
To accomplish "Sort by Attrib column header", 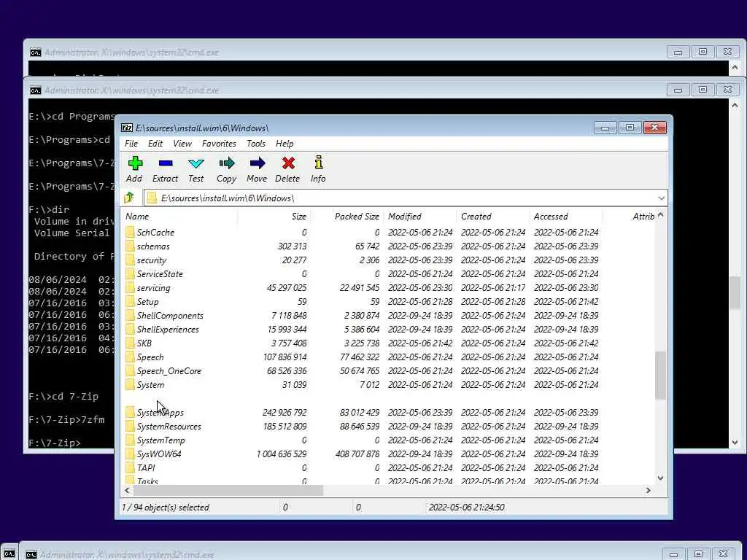I will pos(629,216).
